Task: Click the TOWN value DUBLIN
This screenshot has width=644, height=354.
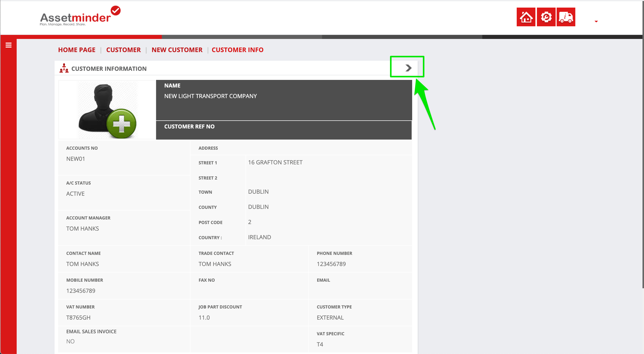Action: (258, 192)
